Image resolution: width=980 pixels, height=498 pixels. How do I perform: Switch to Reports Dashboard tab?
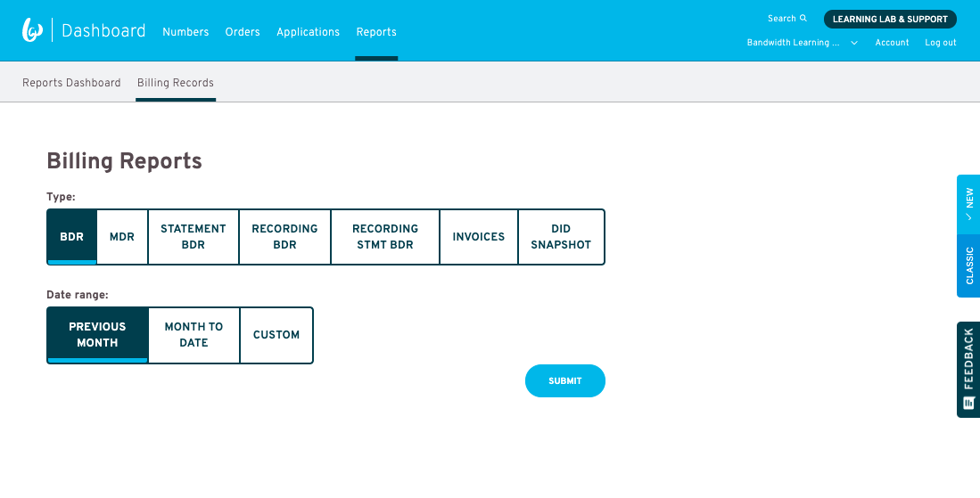pyautogui.click(x=71, y=83)
